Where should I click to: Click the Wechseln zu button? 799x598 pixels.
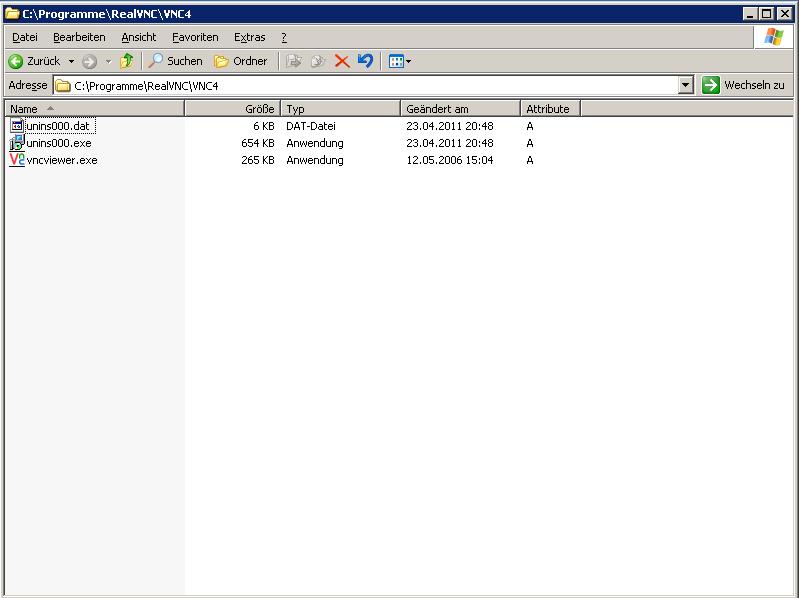point(744,86)
